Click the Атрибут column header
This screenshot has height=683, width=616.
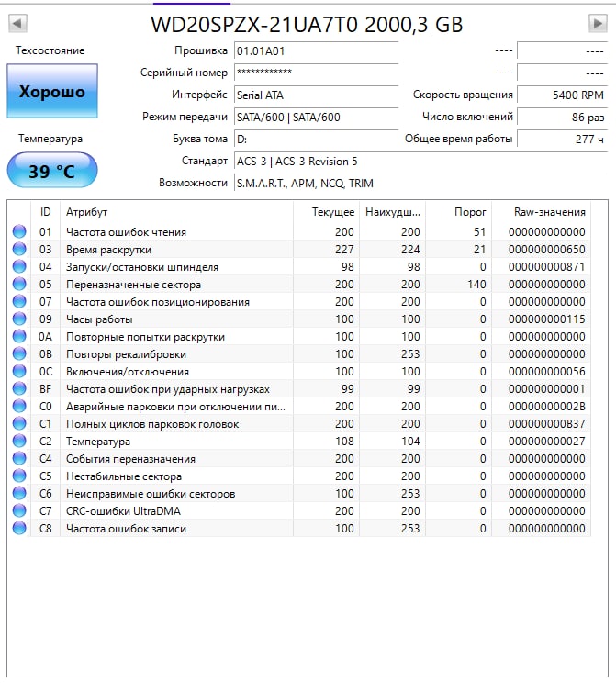176,212
